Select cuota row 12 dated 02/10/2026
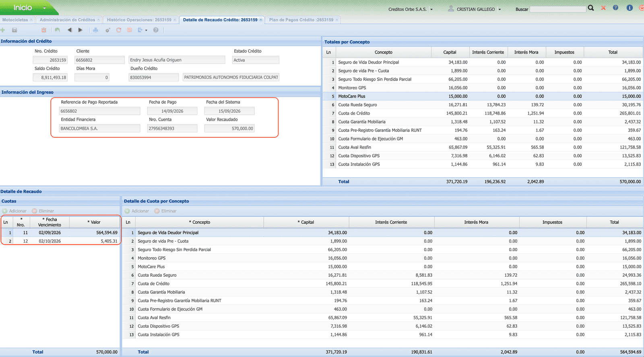The height and width of the screenshot is (357, 644). [60, 241]
